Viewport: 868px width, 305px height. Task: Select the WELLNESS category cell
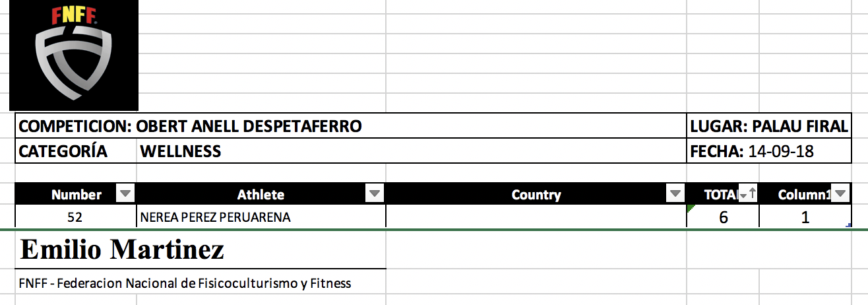pos(181,151)
